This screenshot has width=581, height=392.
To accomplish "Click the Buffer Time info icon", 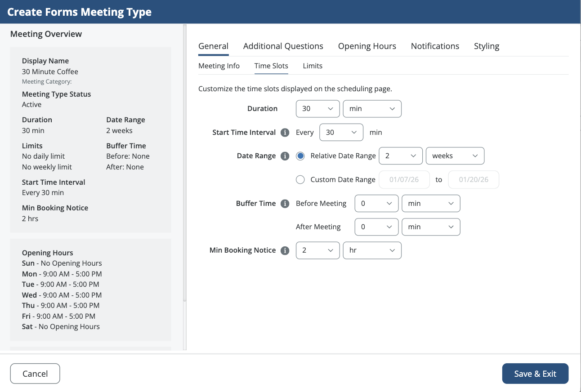I will click(x=285, y=204).
